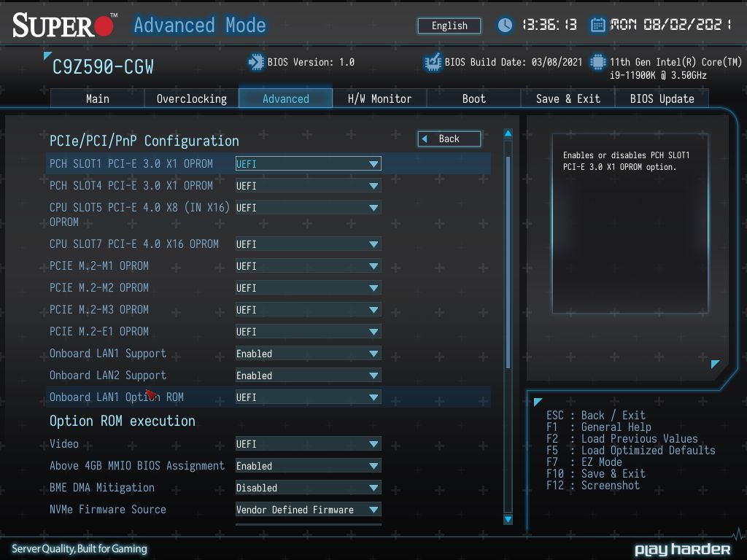The width and height of the screenshot is (747, 560).
Task: Expand the PCH SLOT4 PCI-E 3.0 X1 OPROM dropdown
Action: (309, 186)
